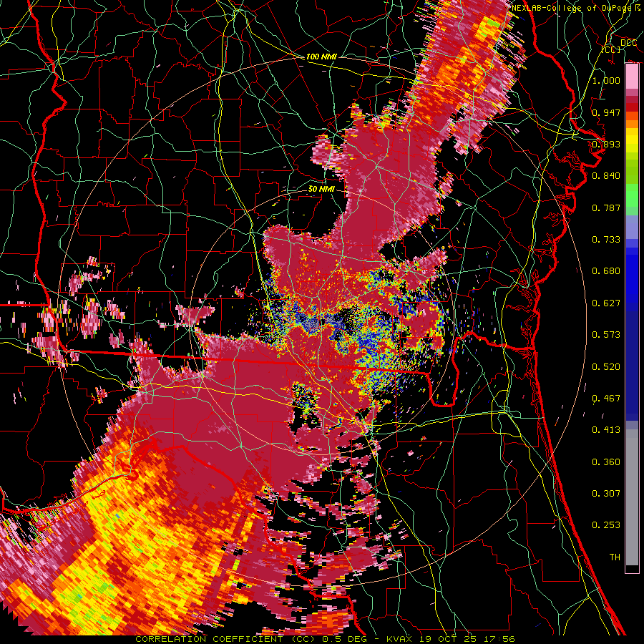
Task: Pick the bright green segment of color scale
Action: (632, 195)
